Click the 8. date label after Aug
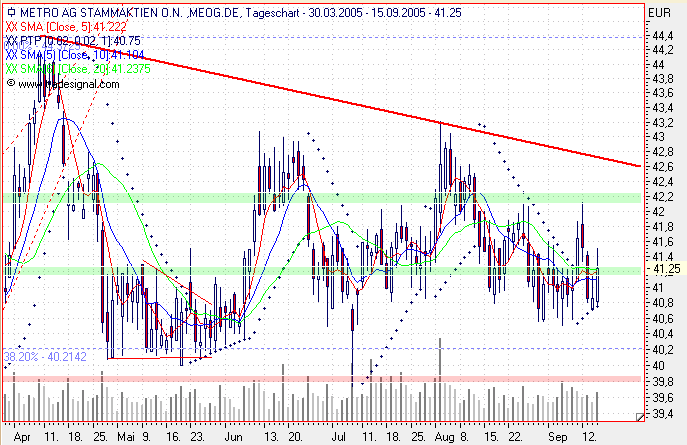 pyautogui.click(x=465, y=437)
